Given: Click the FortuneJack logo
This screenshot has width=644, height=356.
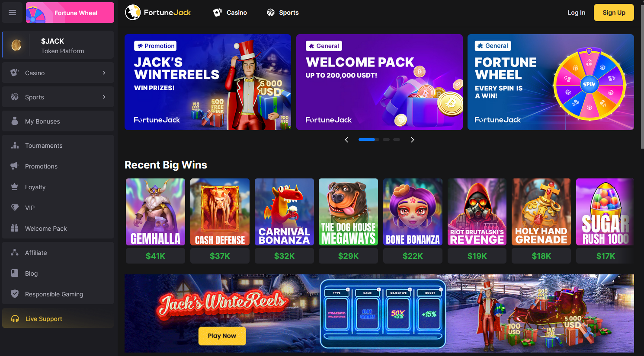Looking at the screenshot, I should (x=158, y=13).
